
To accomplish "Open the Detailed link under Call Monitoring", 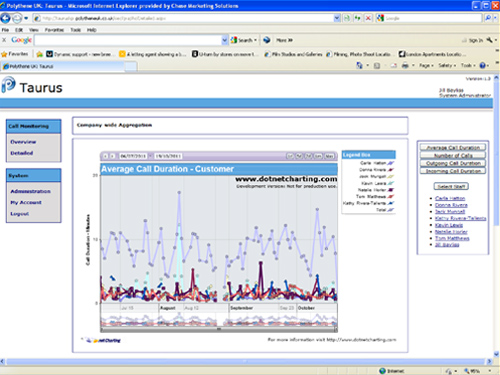I will coord(22,153).
